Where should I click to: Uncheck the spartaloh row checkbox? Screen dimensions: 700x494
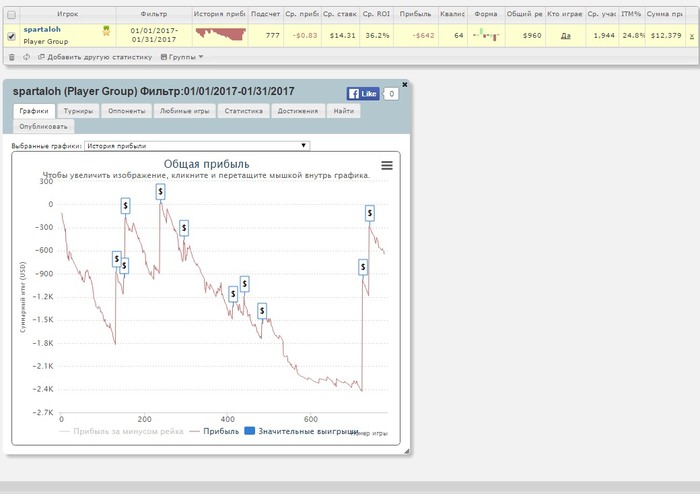coord(12,36)
